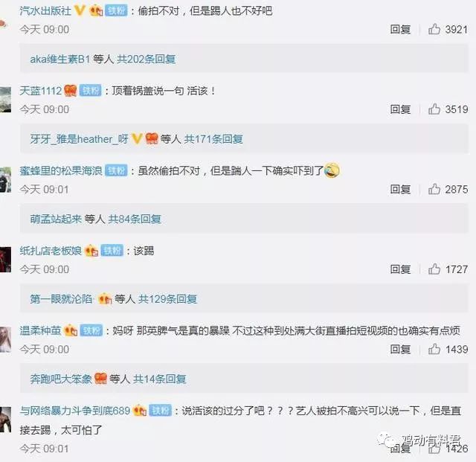Open 牙牙_雅是heather_呀 user profile
This screenshot has width=476, height=462.
point(80,139)
